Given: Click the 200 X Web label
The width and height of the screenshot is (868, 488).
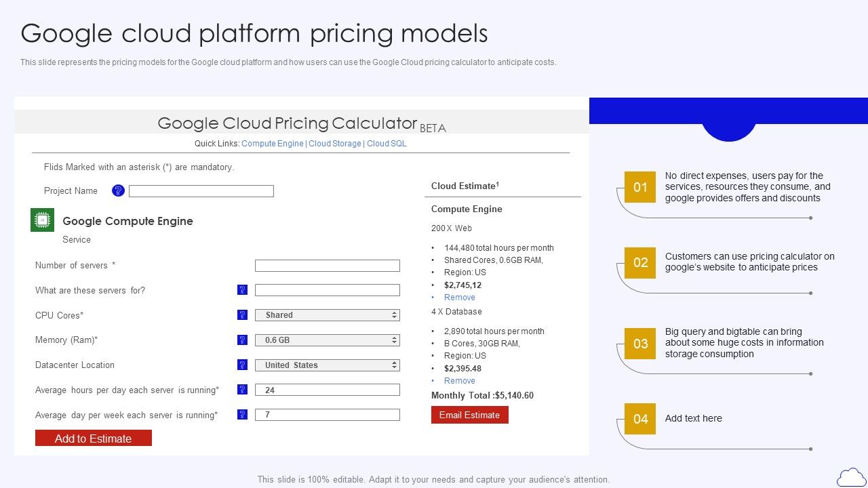Looking at the screenshot, I should coord(452,228).
